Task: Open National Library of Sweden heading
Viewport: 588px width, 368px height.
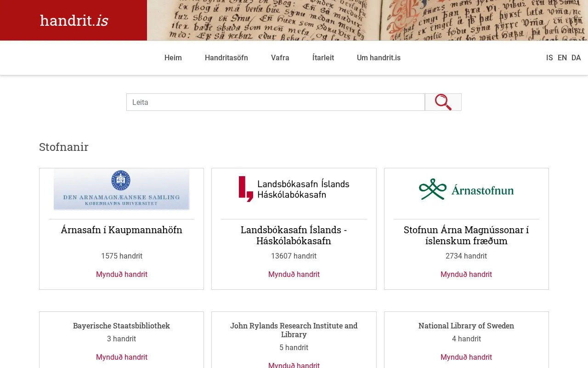Action: (x=466, y=326)
